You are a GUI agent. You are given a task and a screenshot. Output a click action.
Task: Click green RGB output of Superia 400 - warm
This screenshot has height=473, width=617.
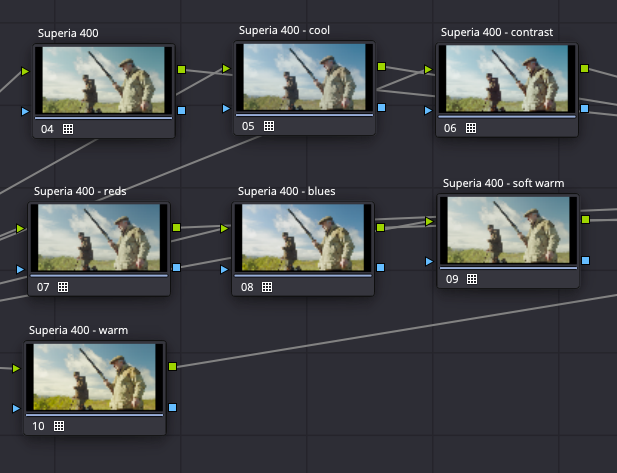[172, 367]
